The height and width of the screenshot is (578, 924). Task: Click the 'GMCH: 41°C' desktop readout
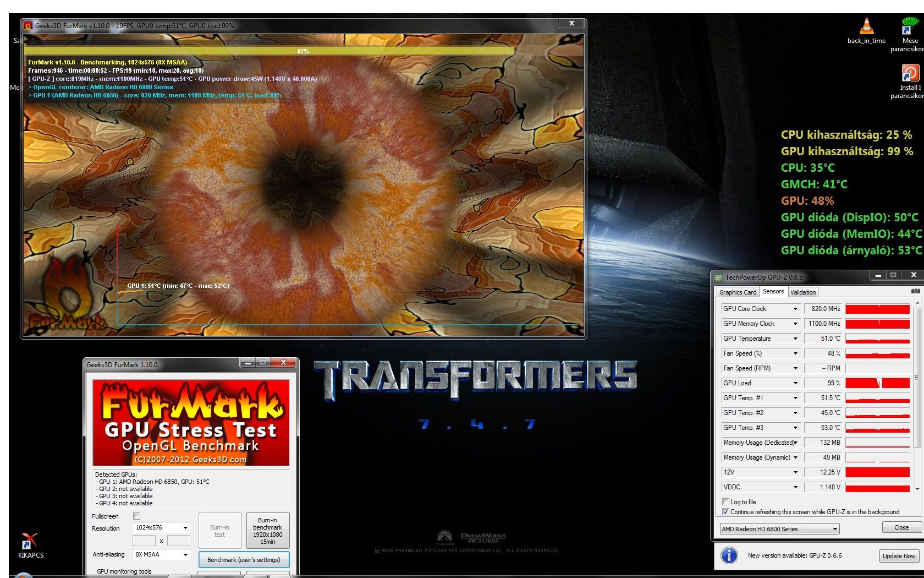[814, 184]
